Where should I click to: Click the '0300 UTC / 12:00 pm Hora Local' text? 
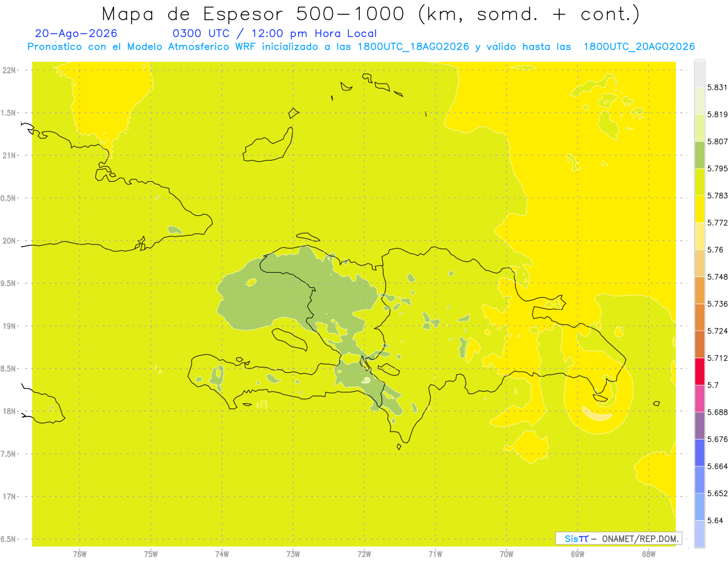pos(275,34)
